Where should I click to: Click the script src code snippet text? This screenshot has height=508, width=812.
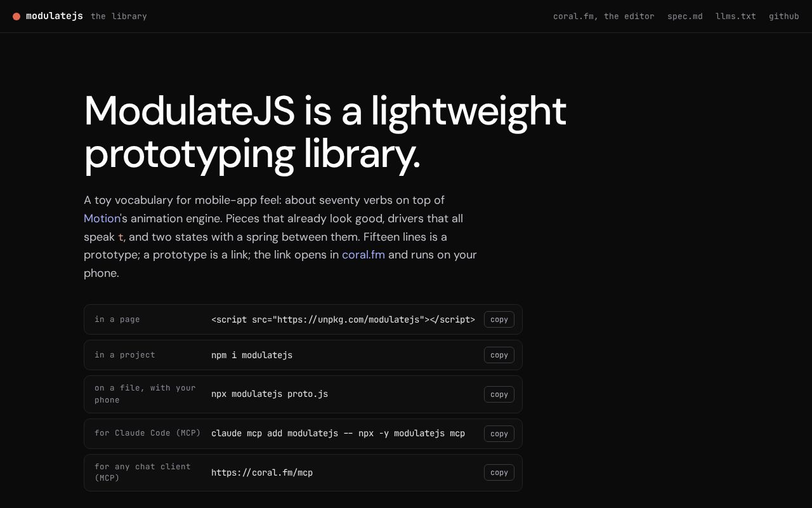(x=343, y=319)
